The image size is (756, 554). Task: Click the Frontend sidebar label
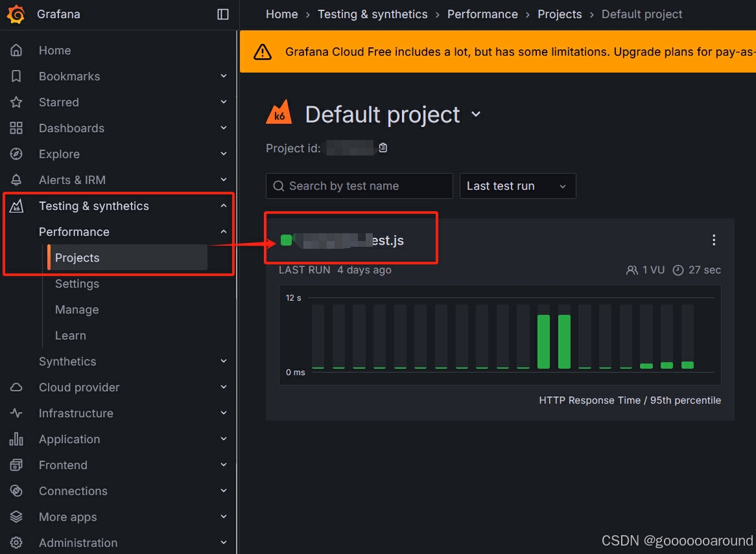click(x=63, y=465)
